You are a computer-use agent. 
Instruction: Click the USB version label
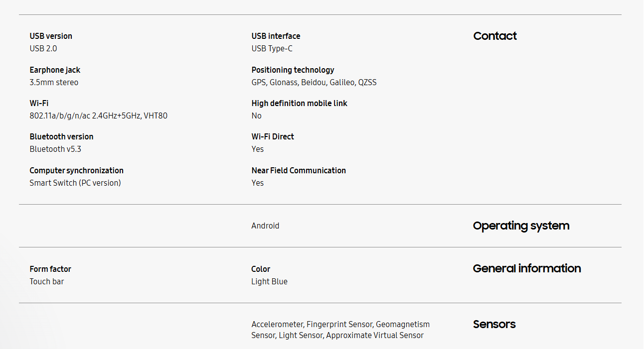coord(51,36)
